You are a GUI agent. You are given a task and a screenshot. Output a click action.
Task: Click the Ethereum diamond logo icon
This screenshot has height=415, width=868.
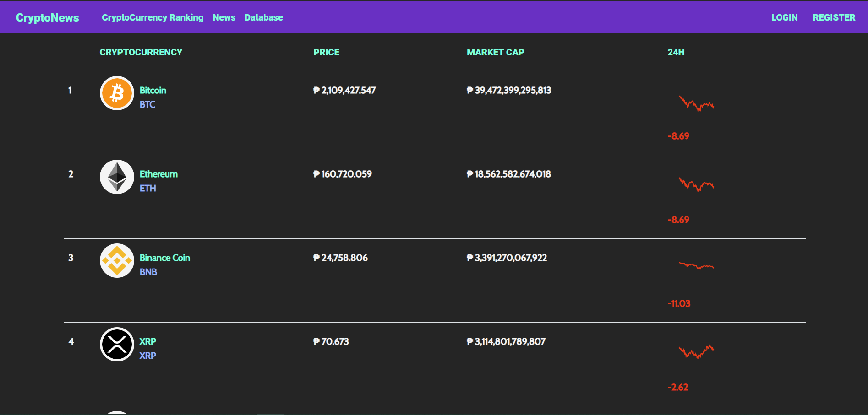(x=117, y=177)
